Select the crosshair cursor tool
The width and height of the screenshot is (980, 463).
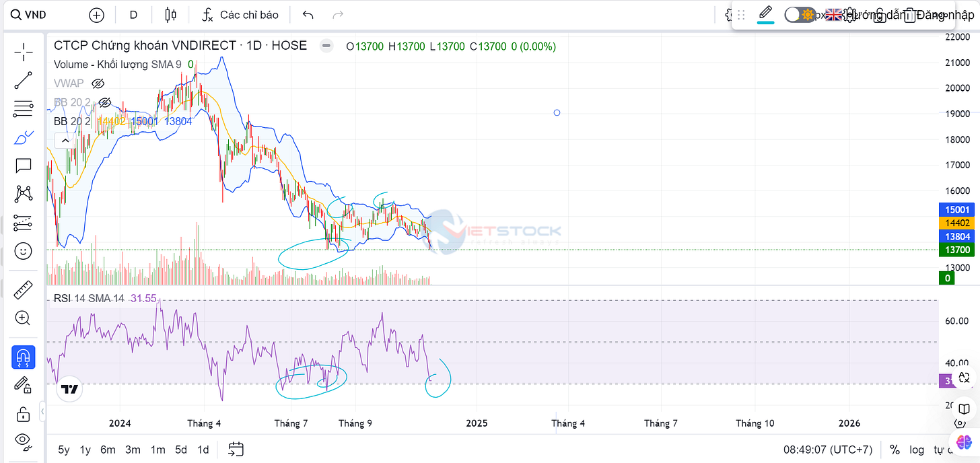point(24,51)
